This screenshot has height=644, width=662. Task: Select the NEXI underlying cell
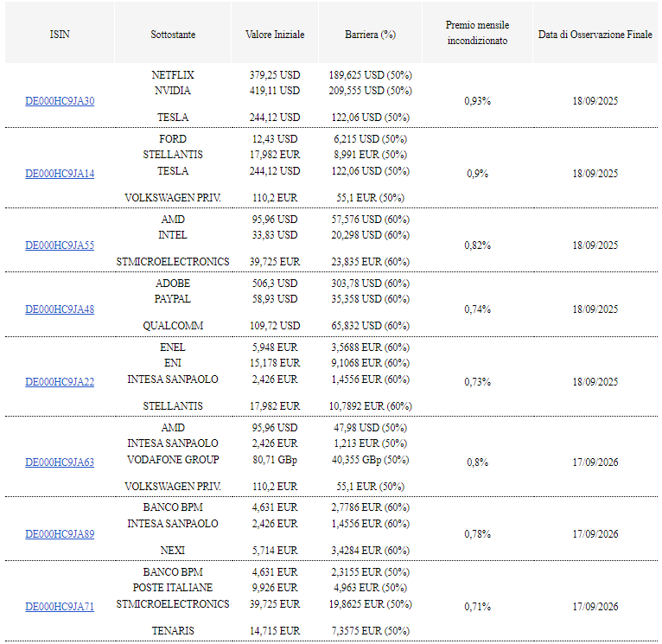(x=173, y=551)
